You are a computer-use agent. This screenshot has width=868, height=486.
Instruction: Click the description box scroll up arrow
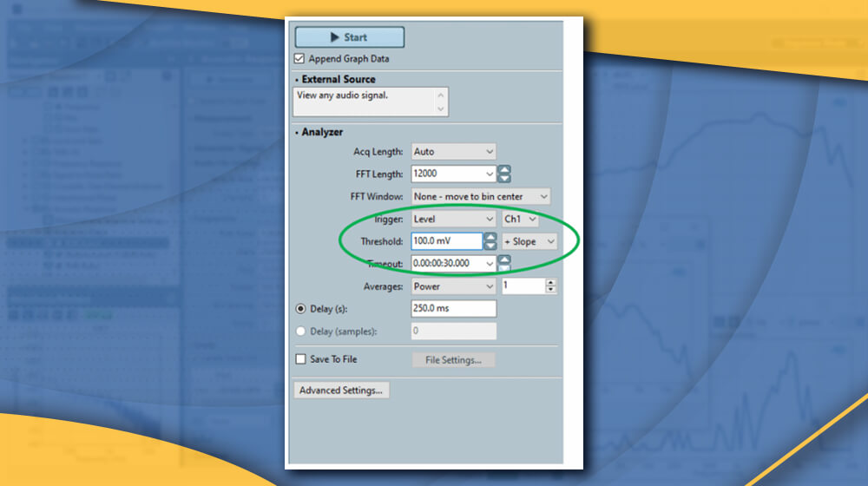tap(441, 95)
